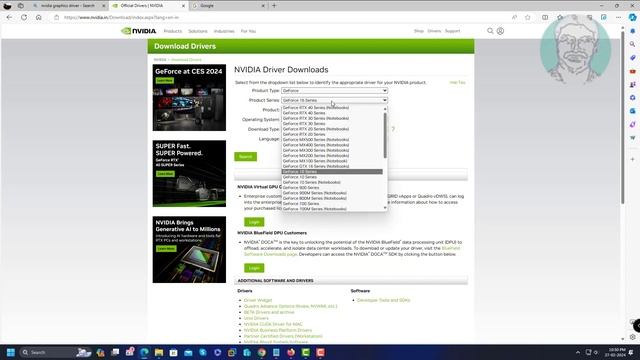Switch to the Google browser tab
The height and width of the screenshot is (360, 640).
[x=229, y=6]
